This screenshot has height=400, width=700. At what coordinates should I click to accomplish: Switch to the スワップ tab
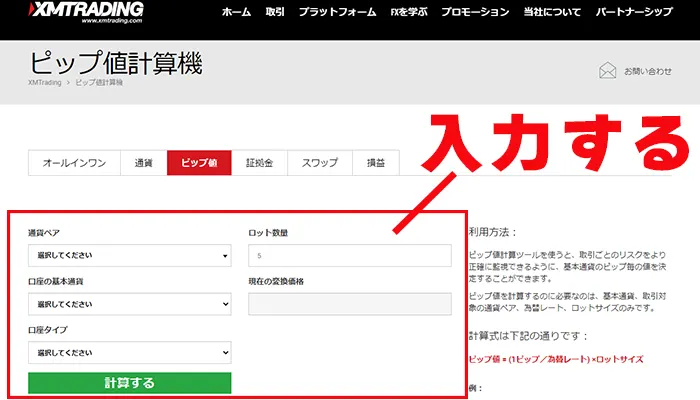pos(320,163)
